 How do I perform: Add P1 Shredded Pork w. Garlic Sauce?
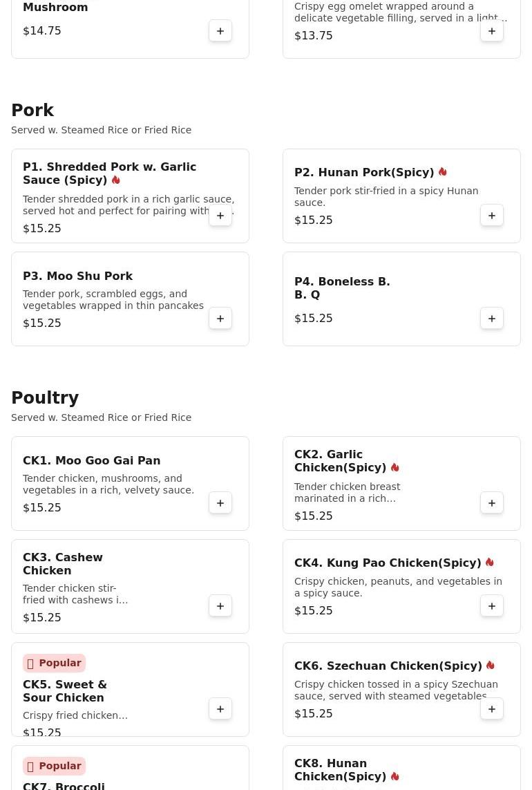(220, 216)
